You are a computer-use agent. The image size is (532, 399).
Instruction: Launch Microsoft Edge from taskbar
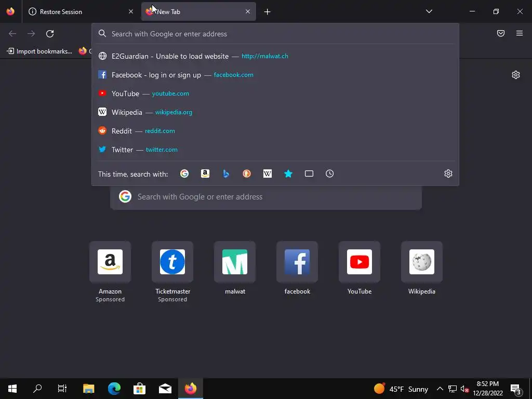pos(114,389)
